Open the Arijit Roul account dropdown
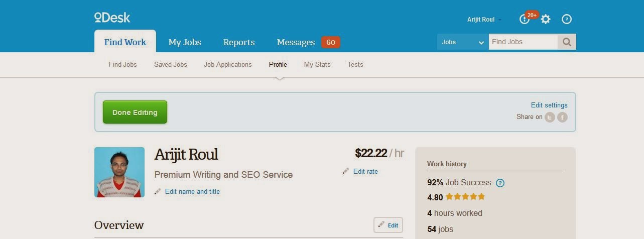Viewport: 644px width, 239px height. click(x=484, y=20)
